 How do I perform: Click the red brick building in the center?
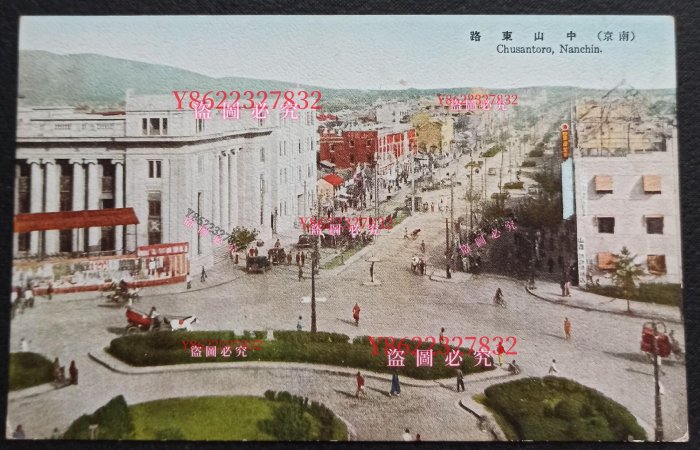pos(365,147)
